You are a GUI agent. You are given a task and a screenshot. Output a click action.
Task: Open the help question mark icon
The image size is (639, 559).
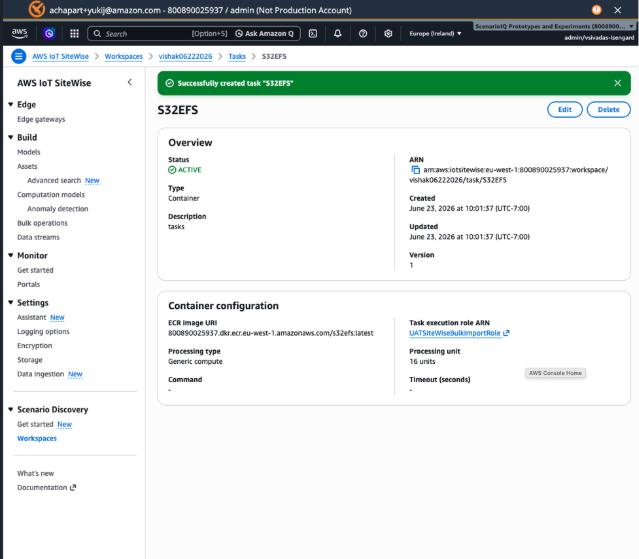pos(363,33)
